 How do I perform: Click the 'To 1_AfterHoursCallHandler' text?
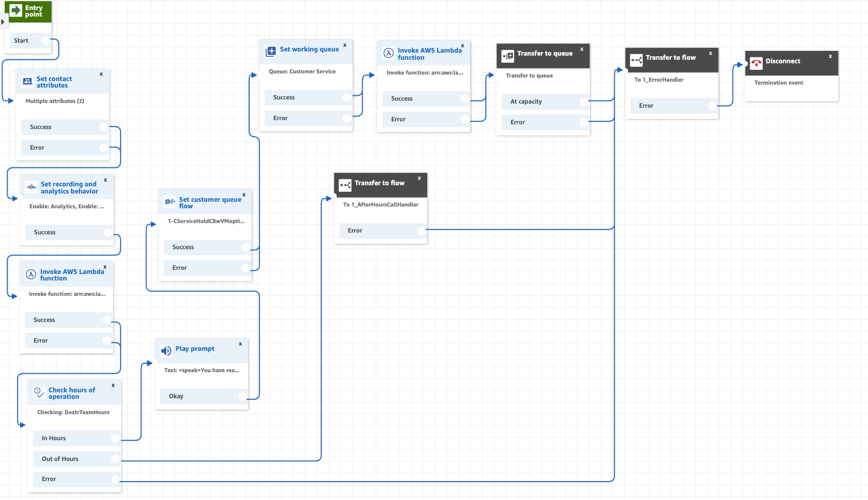click(x=381, y=205)
